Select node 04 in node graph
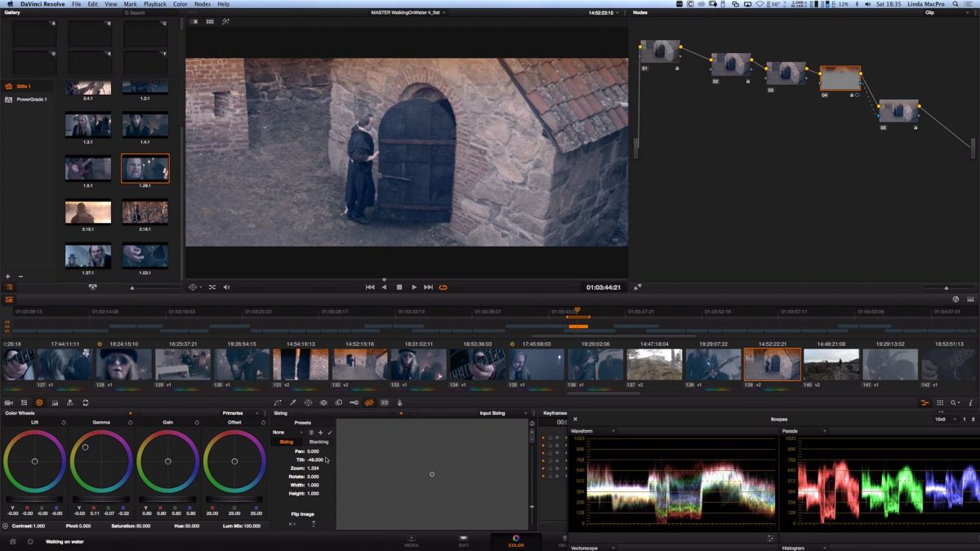The height and width of the screenshot is (551, 980). click(x=840, y=79)
